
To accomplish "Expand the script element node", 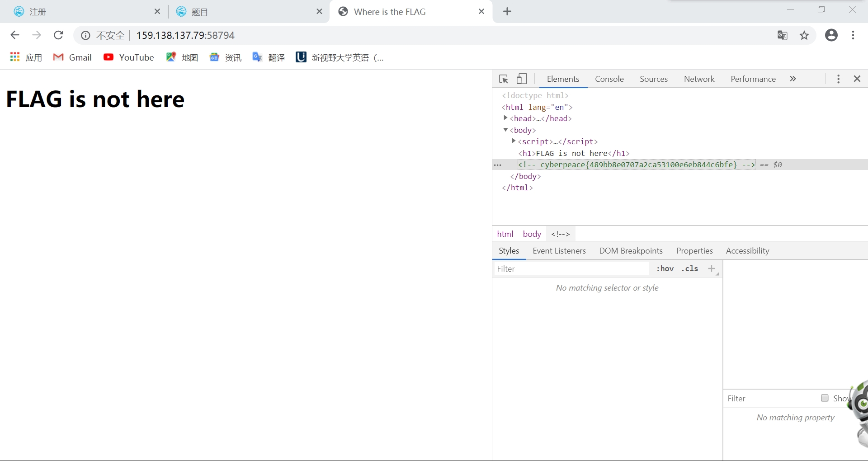I will [514, 141].
